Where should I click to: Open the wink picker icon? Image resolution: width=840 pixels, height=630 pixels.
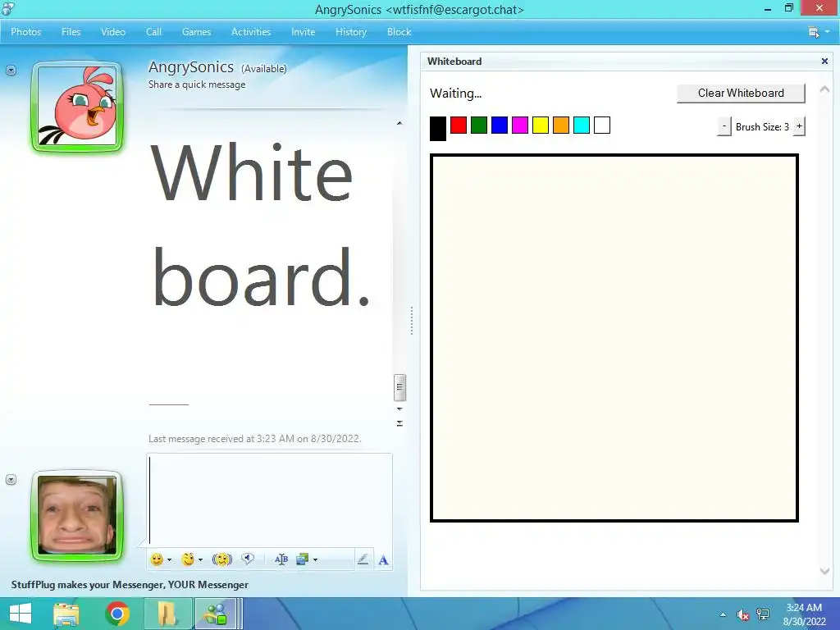(188, 559)
